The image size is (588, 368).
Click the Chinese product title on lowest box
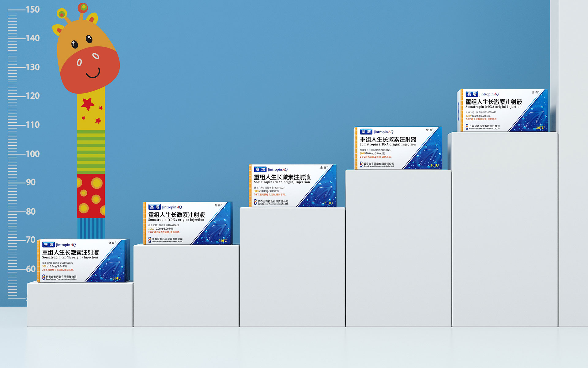[x=70, y=252]
